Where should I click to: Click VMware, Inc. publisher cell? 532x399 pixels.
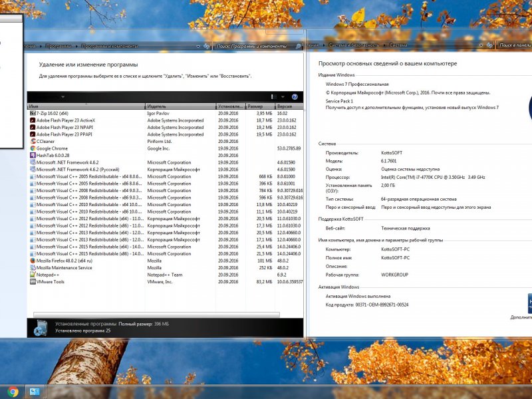[x=160, y=281]
